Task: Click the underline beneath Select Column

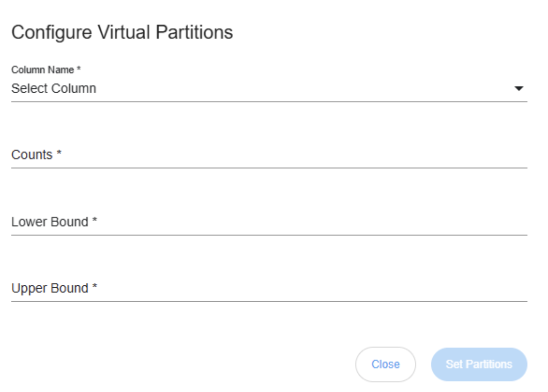Action: pyautogui.click(x=269, y=102)
